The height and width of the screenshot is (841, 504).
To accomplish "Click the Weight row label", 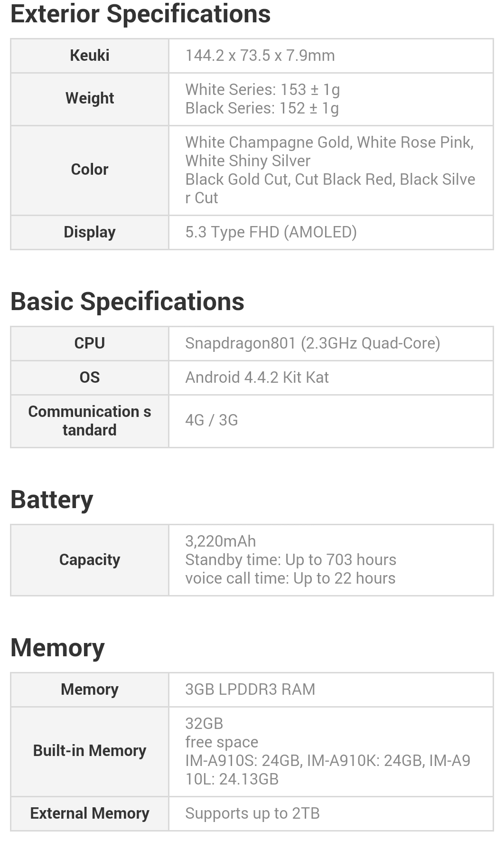I will click(90, 98).
